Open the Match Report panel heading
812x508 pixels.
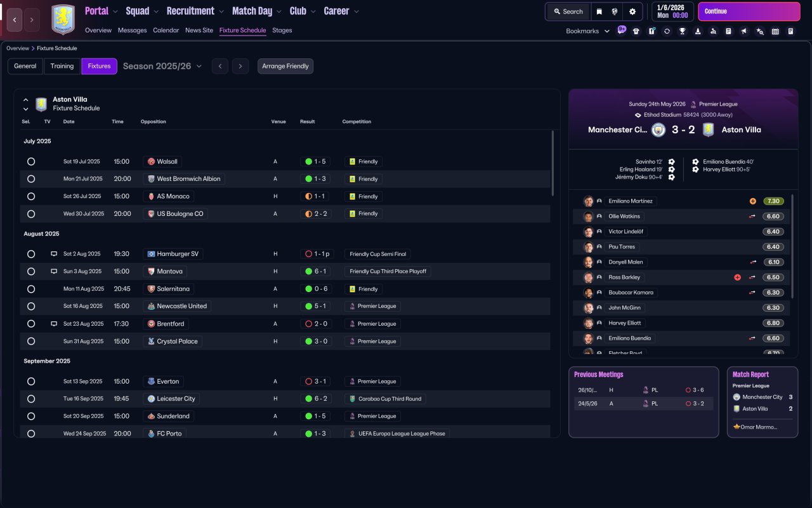click(x=750, y=375)
